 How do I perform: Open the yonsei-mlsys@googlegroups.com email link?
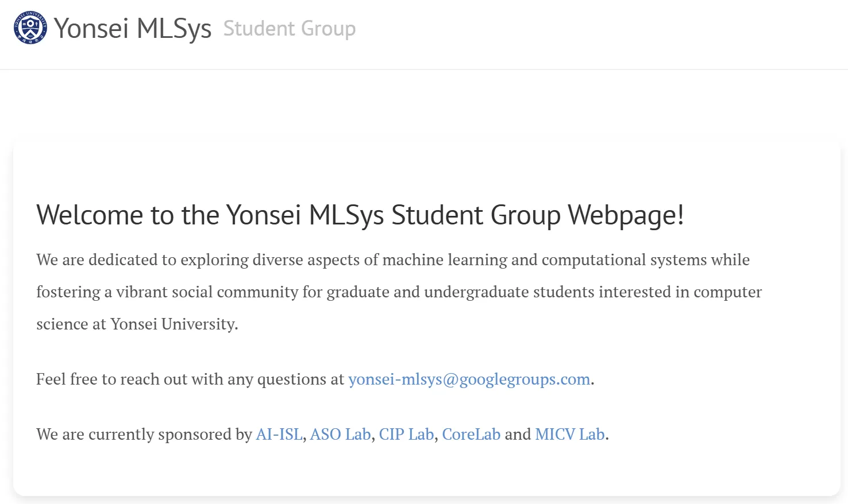point(469,379)
